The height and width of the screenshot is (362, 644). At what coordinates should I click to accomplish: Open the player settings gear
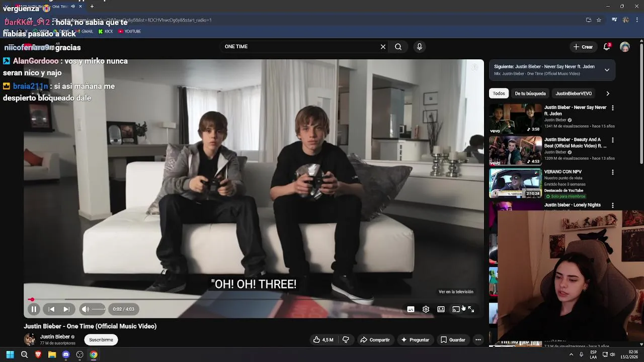[x=426, y=309]
